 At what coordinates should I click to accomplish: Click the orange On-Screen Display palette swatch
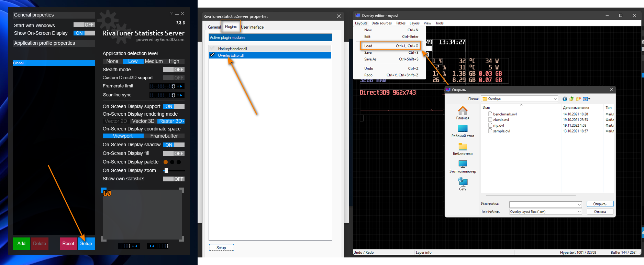tap(166, 162)
